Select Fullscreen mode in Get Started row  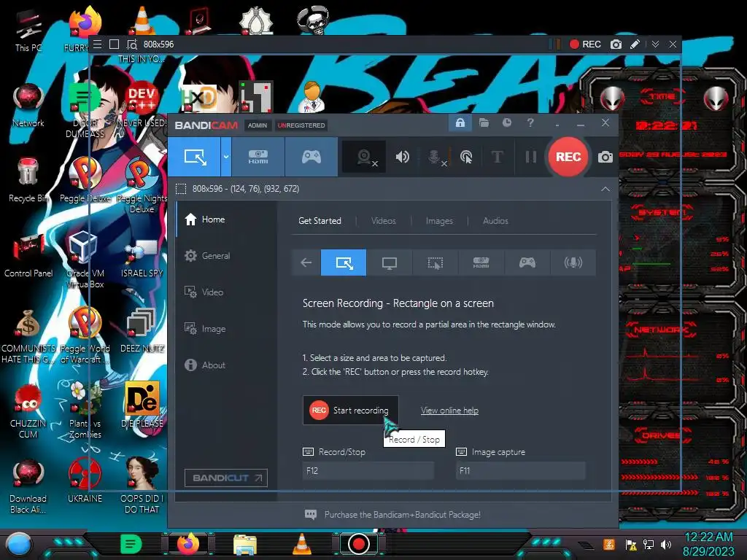click(x=390, y=262)
